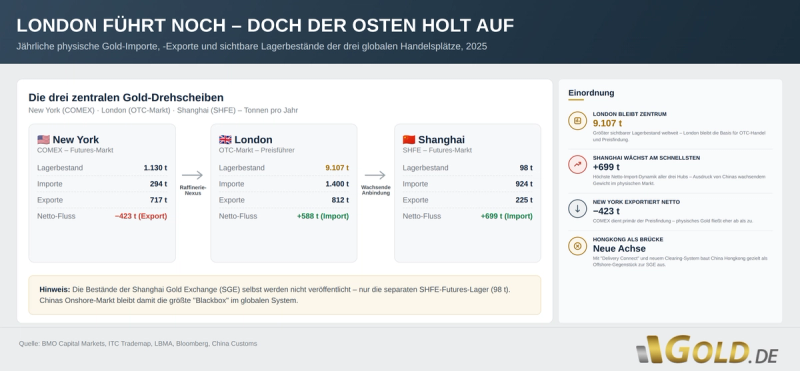
Task: Click the 'Lagerbestand' label in New York card
Action: point(60,168)
